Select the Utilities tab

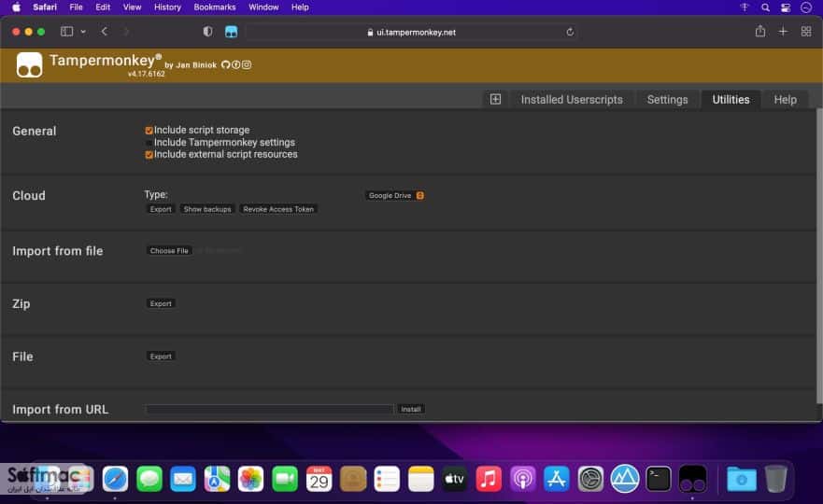coord(731,100)
